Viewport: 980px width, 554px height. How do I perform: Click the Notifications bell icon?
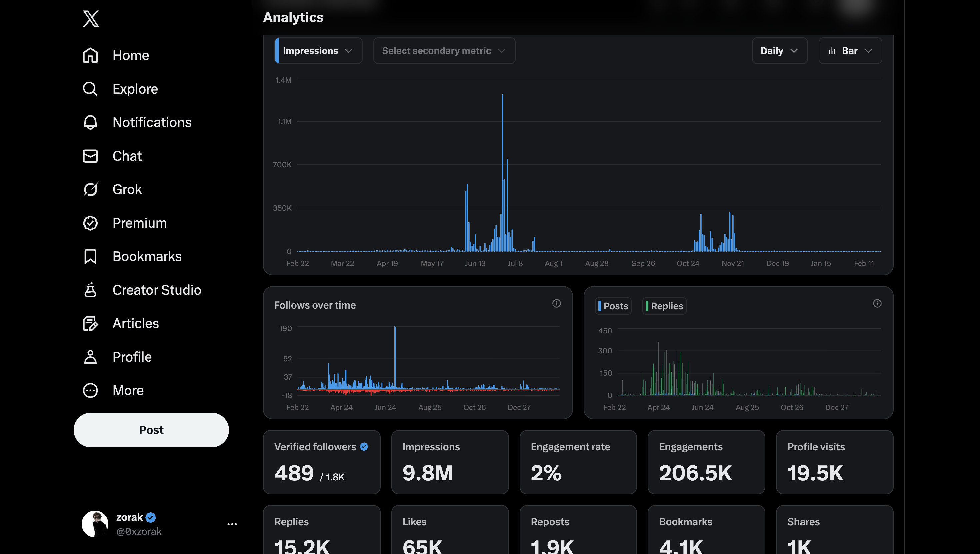(x=90, y=122)
